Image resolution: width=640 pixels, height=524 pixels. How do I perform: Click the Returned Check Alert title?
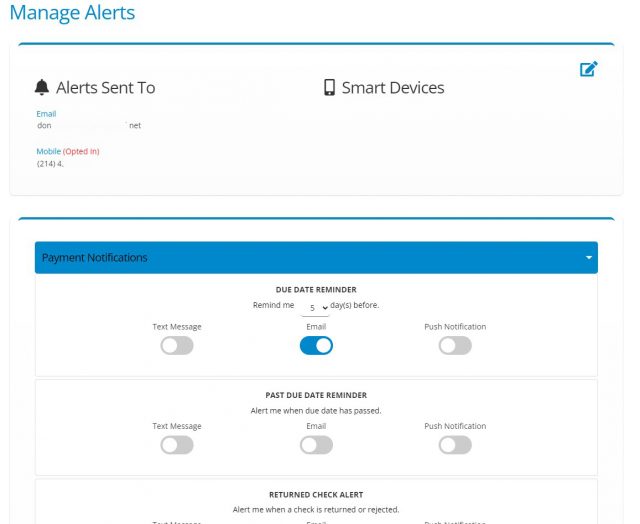tap(316, 494)
